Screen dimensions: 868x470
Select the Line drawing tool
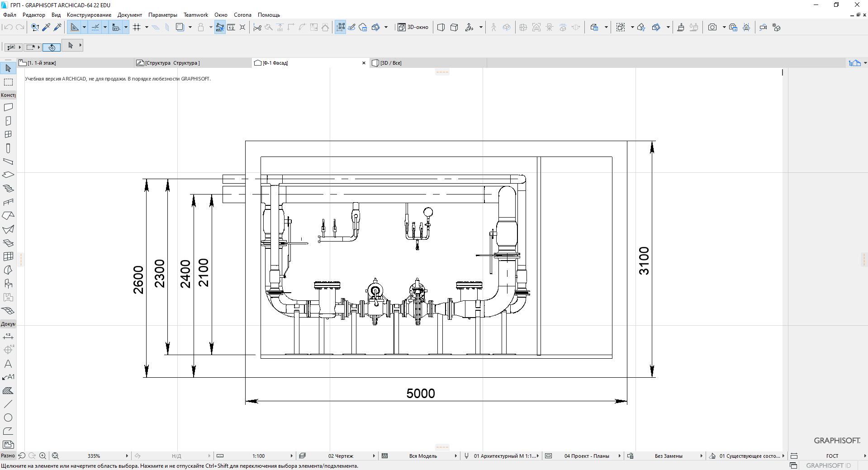coord(8,404)
